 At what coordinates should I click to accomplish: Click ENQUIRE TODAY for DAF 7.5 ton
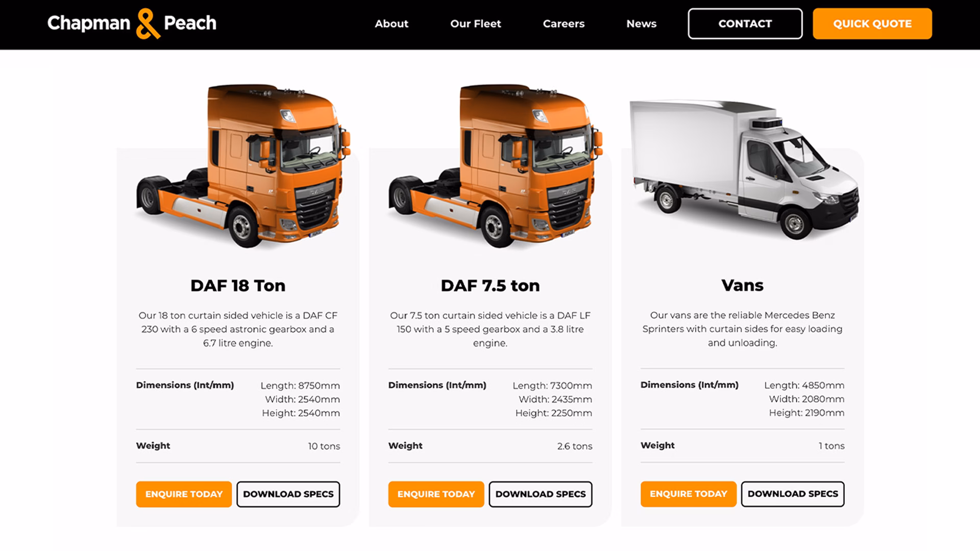(x=436, y=494)
